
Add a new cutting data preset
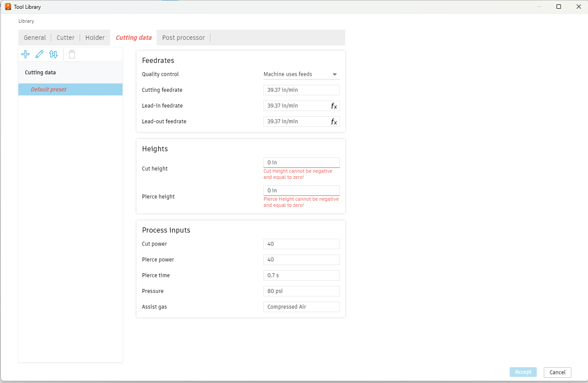pyautogui.click(x=25, y=54)
